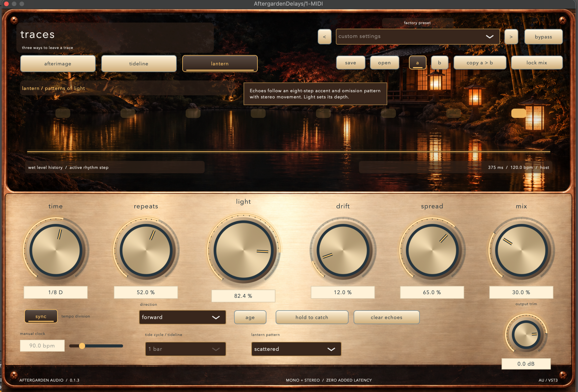Image resolution: width=578 pixels, height=392 pixels.
Task: Go to next preset with right arrow
Action: pos(511,37)
